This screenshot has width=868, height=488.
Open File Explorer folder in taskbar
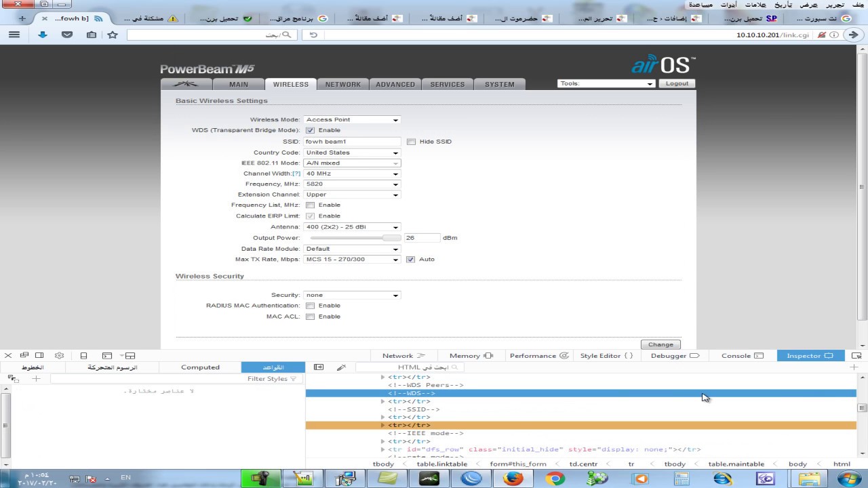[x=809, y=479]
